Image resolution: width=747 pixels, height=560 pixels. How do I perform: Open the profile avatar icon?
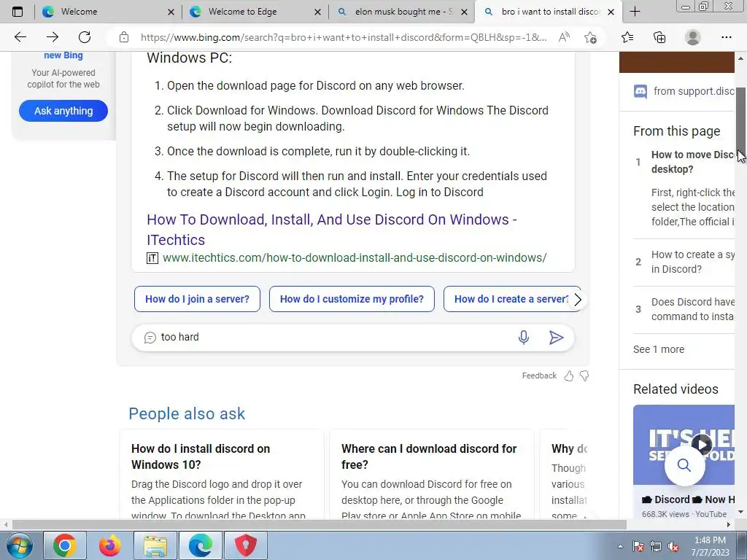click(x=692, y=37)
